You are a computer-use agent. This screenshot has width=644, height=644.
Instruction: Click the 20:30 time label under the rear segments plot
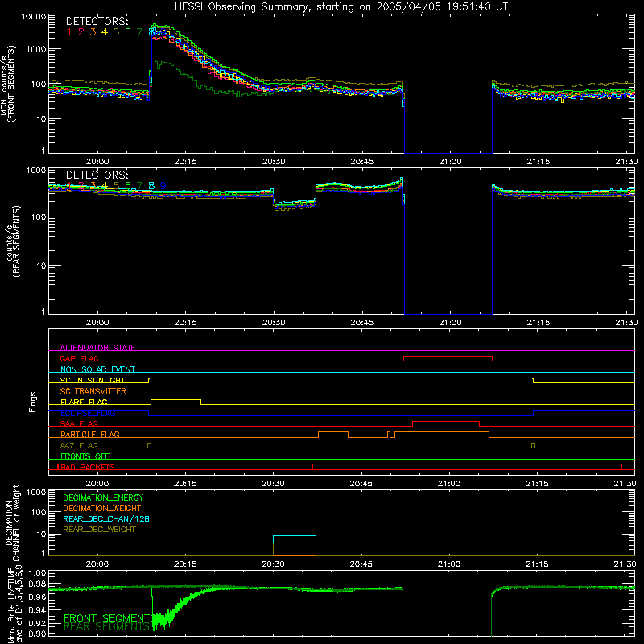274,323
